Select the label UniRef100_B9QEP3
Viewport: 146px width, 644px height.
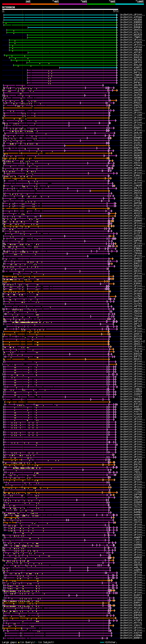(x=131, y=128)
